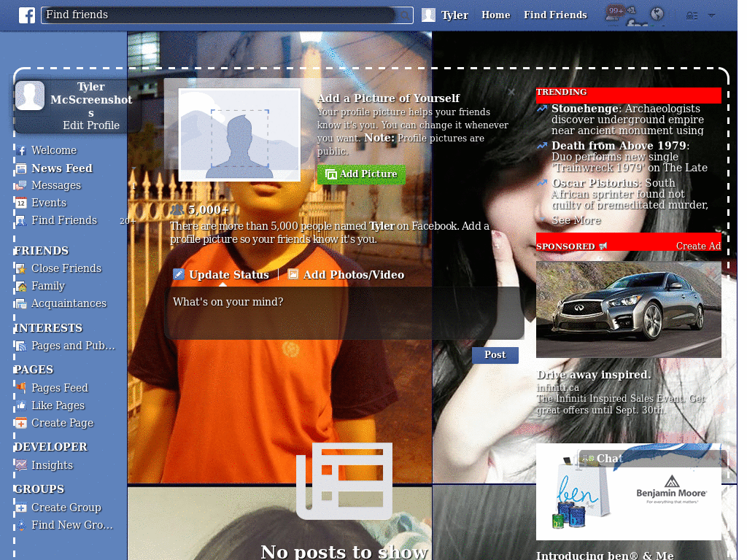
Task: Open Acquaintances list
Action: click(x=69, y=304)
